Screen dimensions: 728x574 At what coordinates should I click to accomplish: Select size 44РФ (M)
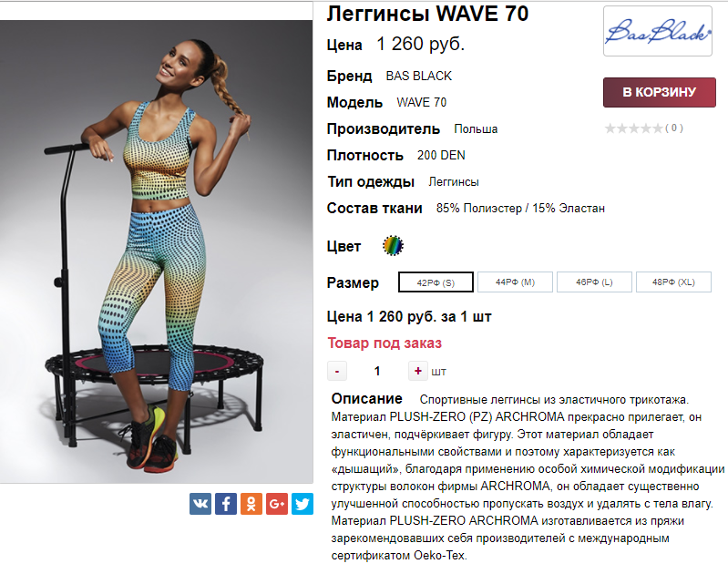click(515, 282)
